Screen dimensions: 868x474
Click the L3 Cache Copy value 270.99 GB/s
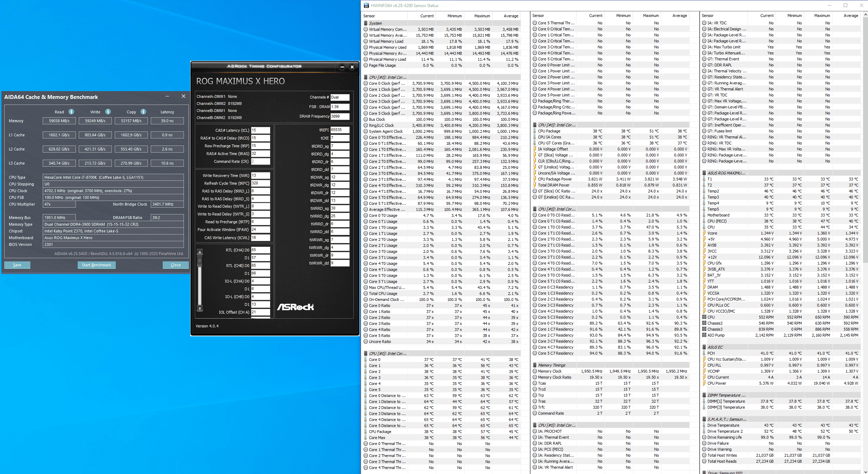tap(131, 163)
